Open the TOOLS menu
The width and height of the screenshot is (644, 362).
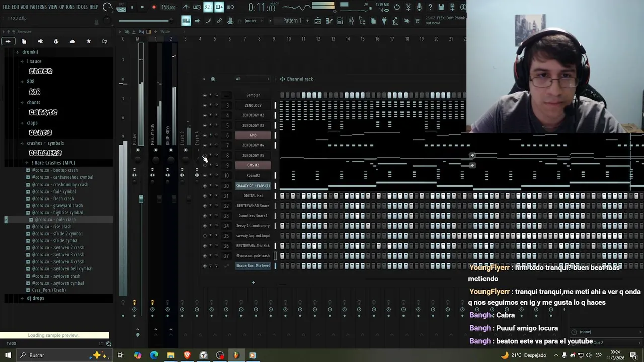(82, 7)
